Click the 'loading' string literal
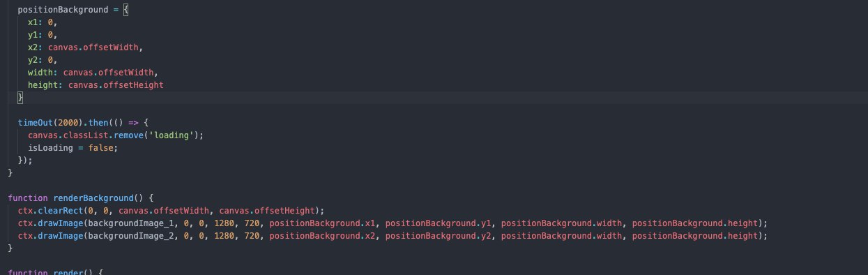 [172, 135]
